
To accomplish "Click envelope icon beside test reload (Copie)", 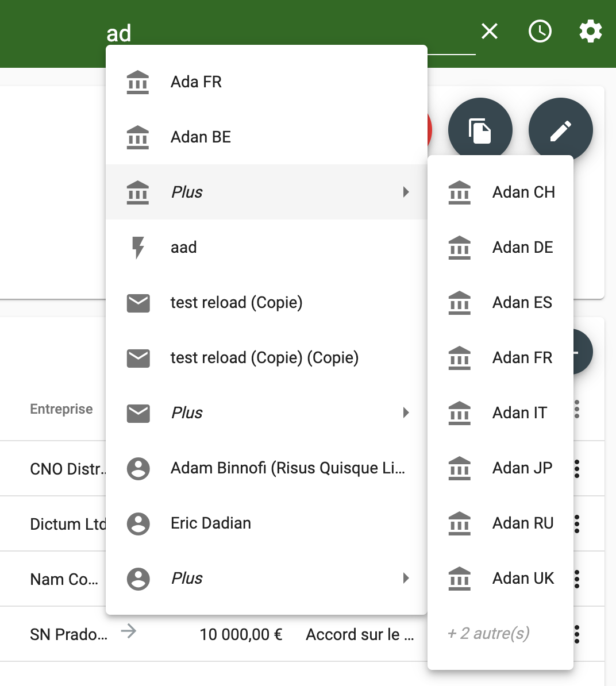I will pos(138,303).
